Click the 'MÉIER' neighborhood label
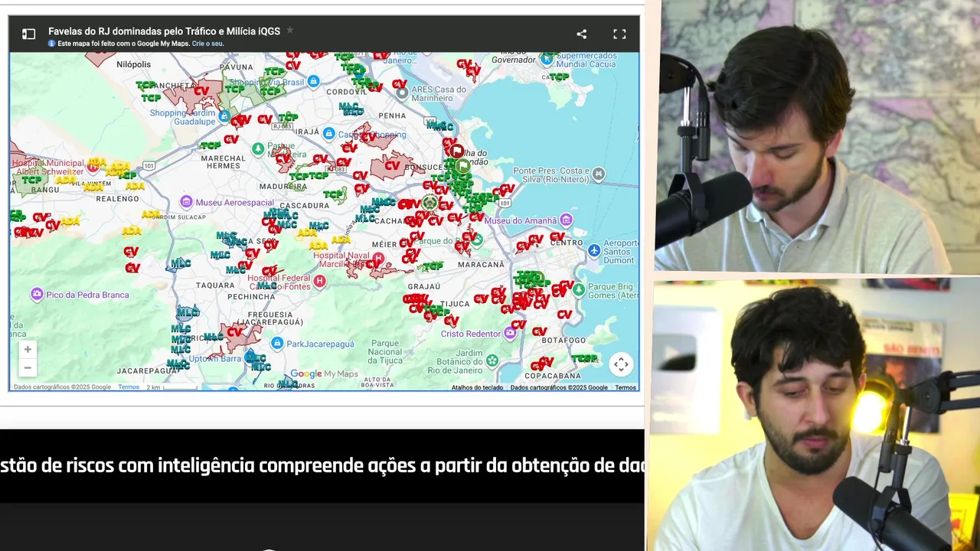 coord(384,244)
